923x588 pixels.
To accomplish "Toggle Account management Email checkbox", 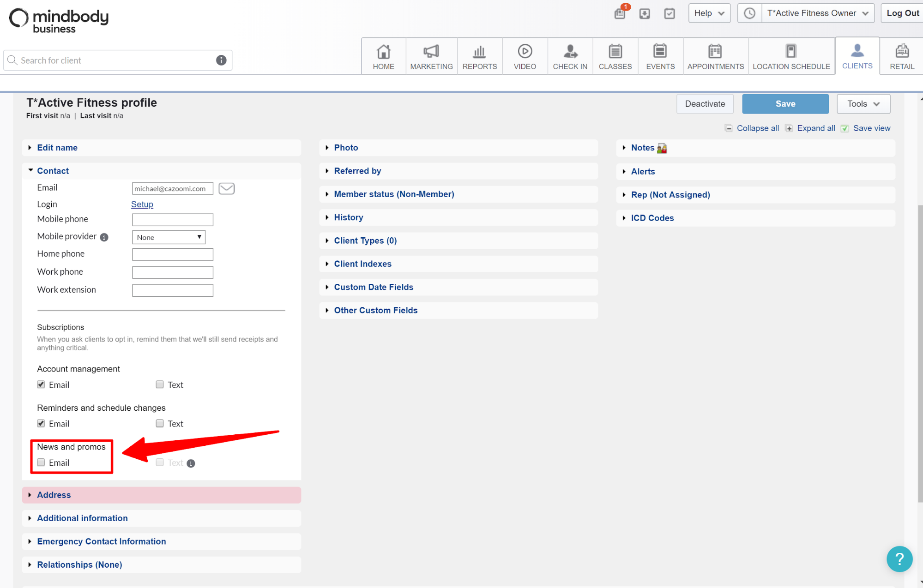I will pyautogui.click(x=41, y=384).
